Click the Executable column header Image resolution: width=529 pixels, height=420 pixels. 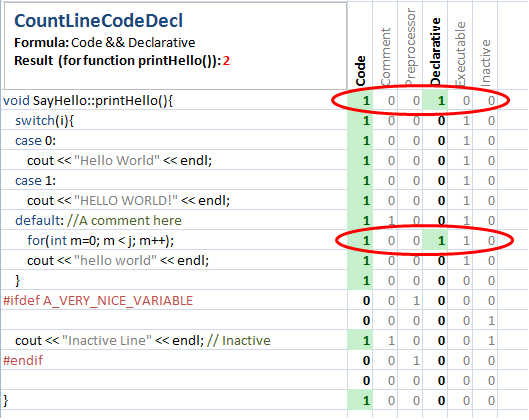pyautogui.click(x=460, y=54)
